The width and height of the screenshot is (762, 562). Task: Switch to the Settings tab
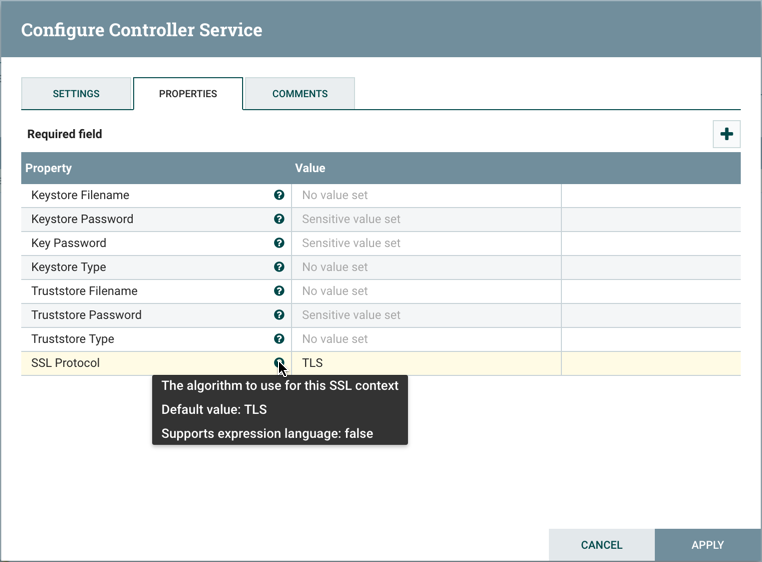(x=76, y=94)
